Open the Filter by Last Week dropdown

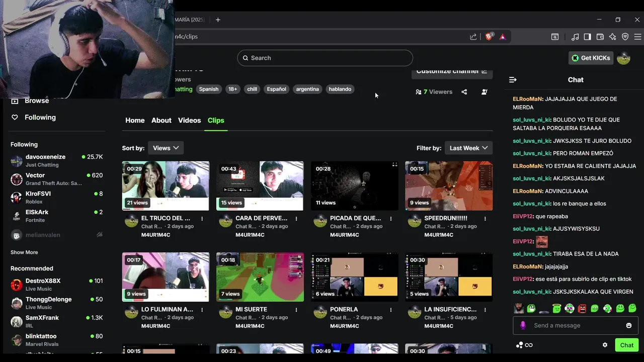[x=468, y=148]
